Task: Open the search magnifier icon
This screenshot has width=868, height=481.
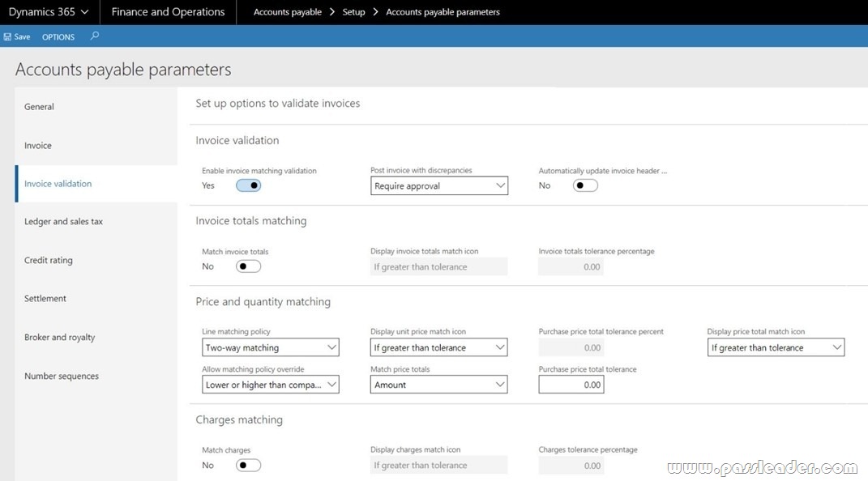Action: click(x=95, y=36)
